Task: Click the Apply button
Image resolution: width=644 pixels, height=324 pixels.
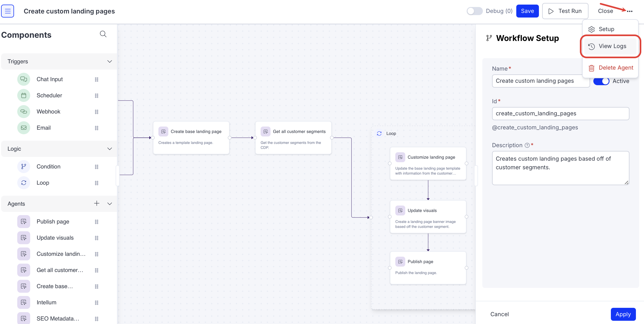Action: [623, 314]
